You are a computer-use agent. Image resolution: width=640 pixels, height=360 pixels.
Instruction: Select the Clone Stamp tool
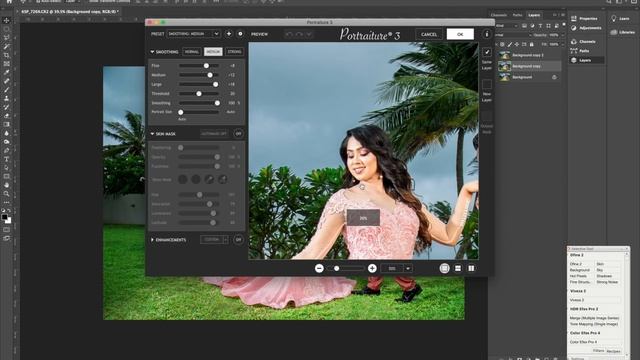click(6, 98)
